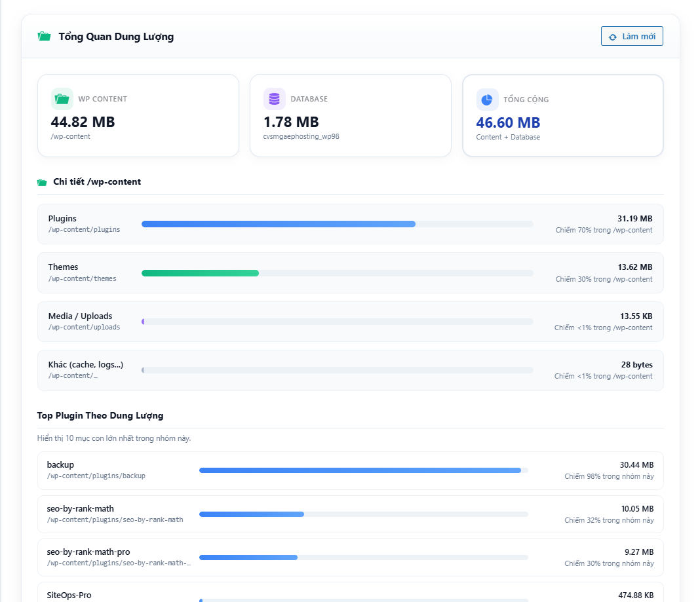Viewport: 700px width, 602px height.
Task: Click the seo-by-rank-math plugin row
Action: tap(351, 514)
